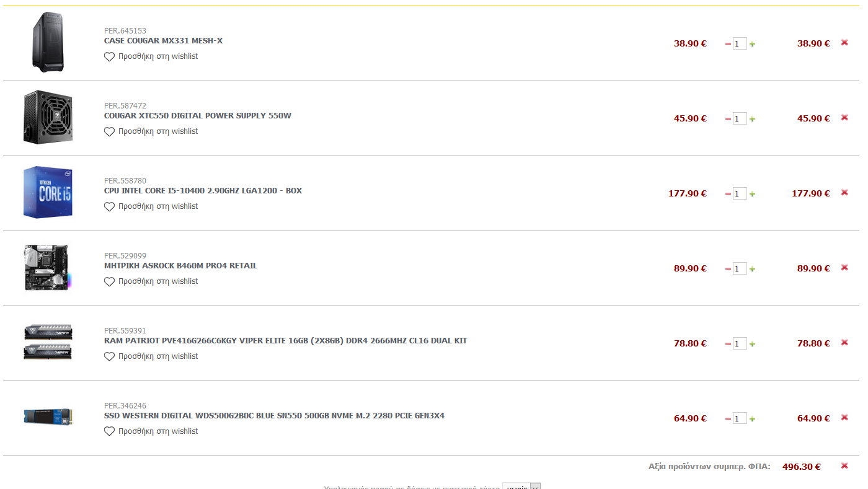Remove Intel Core i5-10400 CPU from cart

tap(844, 192)
